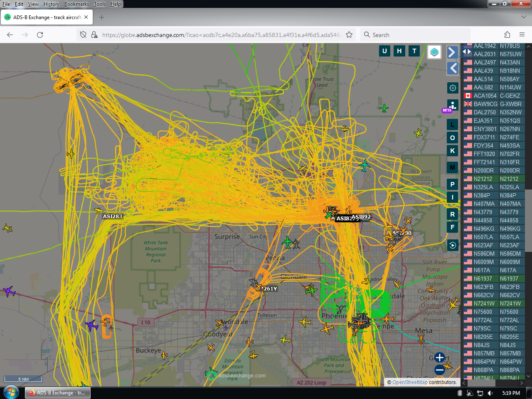Select the ADS-B Exchange browser tab
Viewport: 532px width, 399px height.
[x=47, y=17]
